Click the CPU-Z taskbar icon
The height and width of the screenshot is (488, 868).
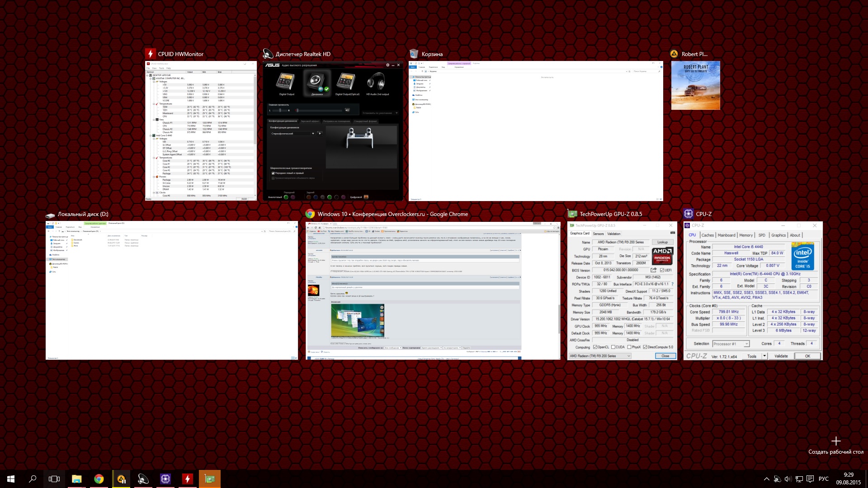click(x=165, y=479)
